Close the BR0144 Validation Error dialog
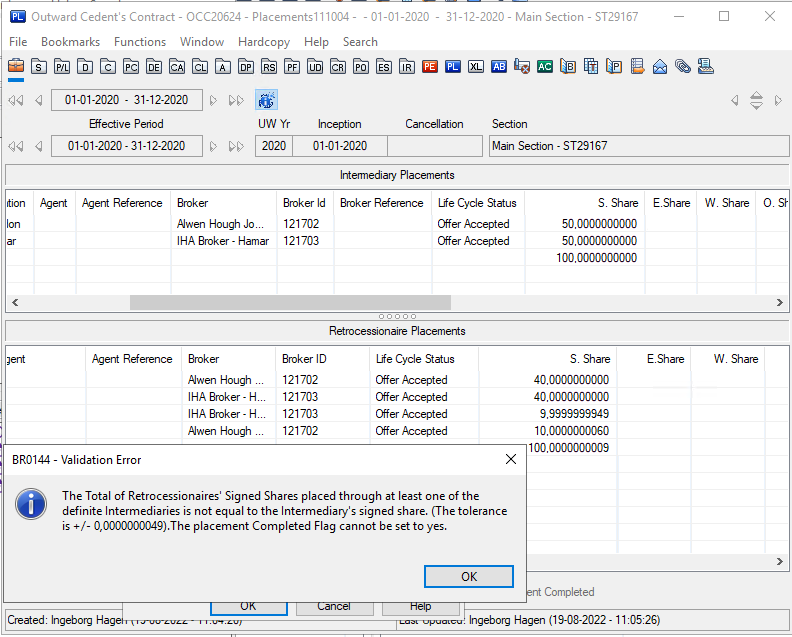The width and height of the screenshot is (792, 637). tap(510, 459)
